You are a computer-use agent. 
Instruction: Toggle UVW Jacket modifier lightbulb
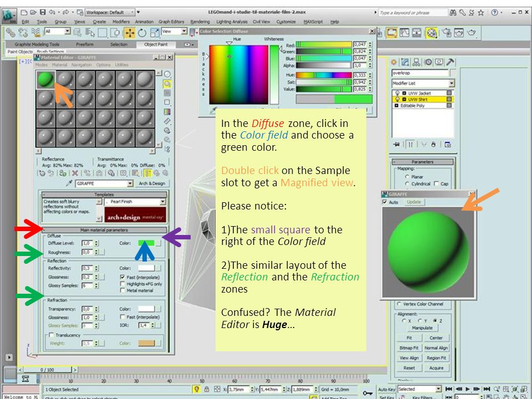[397, 93]
